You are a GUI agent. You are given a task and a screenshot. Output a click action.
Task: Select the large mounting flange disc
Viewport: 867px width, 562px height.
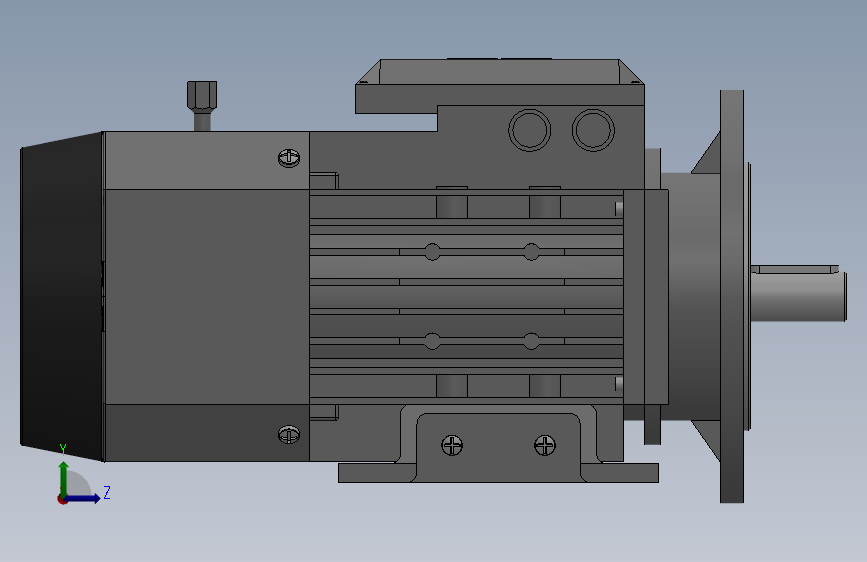pyautogui.click(x=732, y=296)
